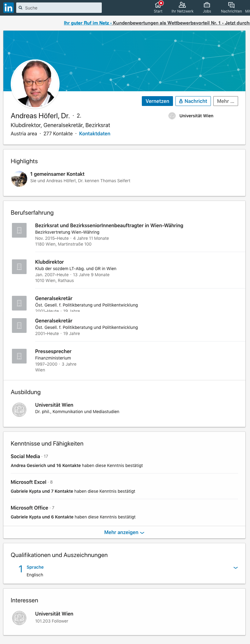
Task: Click the profile photo thumbnail
Action: click(x=35, y=84)
